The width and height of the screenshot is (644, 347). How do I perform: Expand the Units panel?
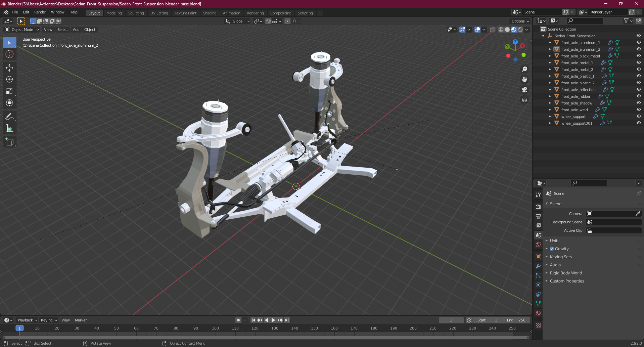(x=554, y=241)
